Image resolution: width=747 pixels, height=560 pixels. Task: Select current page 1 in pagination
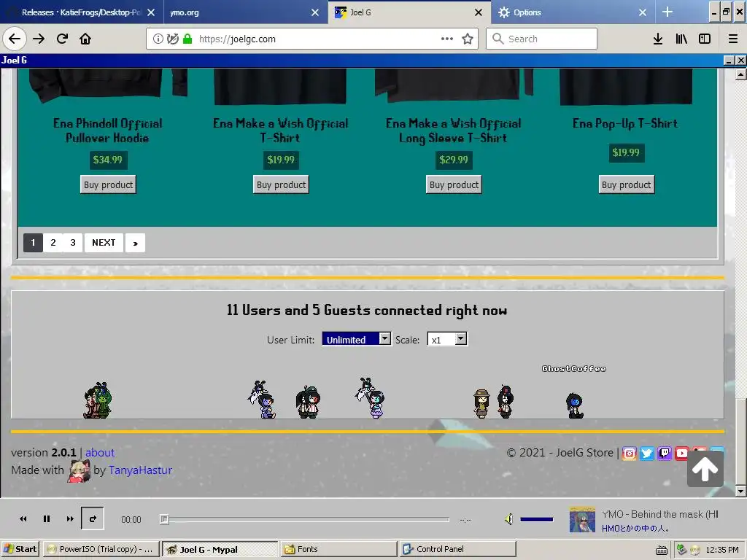tap(33, 243)
